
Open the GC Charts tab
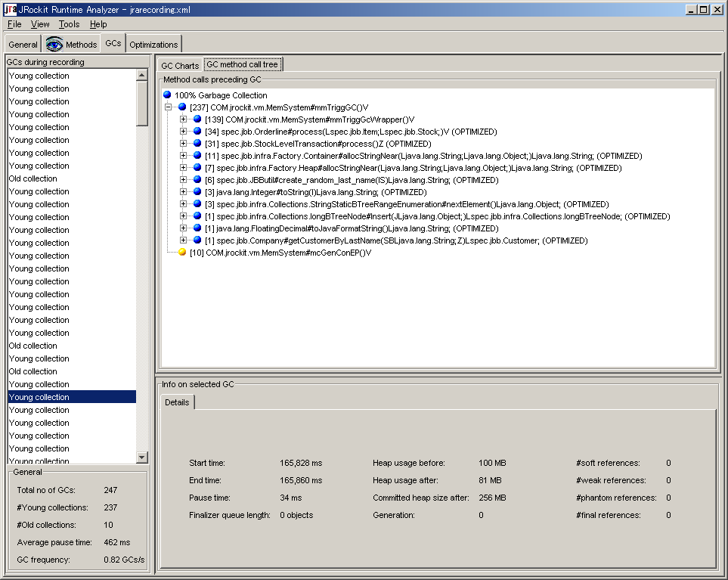pos(180,66)
